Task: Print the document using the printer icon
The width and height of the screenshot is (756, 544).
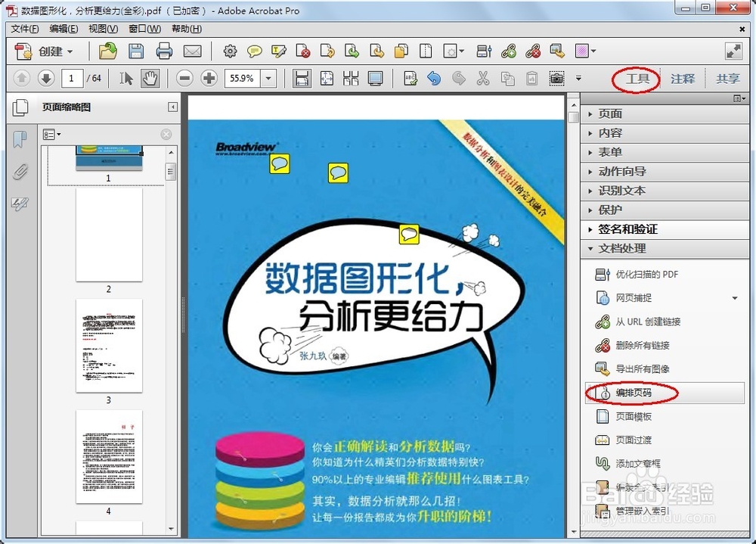Action: point(164,51)
